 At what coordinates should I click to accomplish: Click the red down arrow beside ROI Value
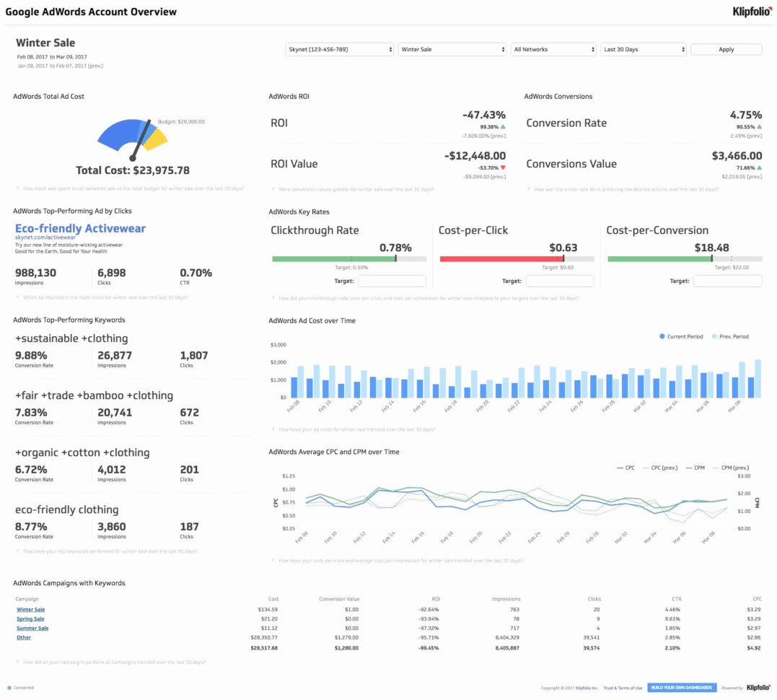coord(503,167)
